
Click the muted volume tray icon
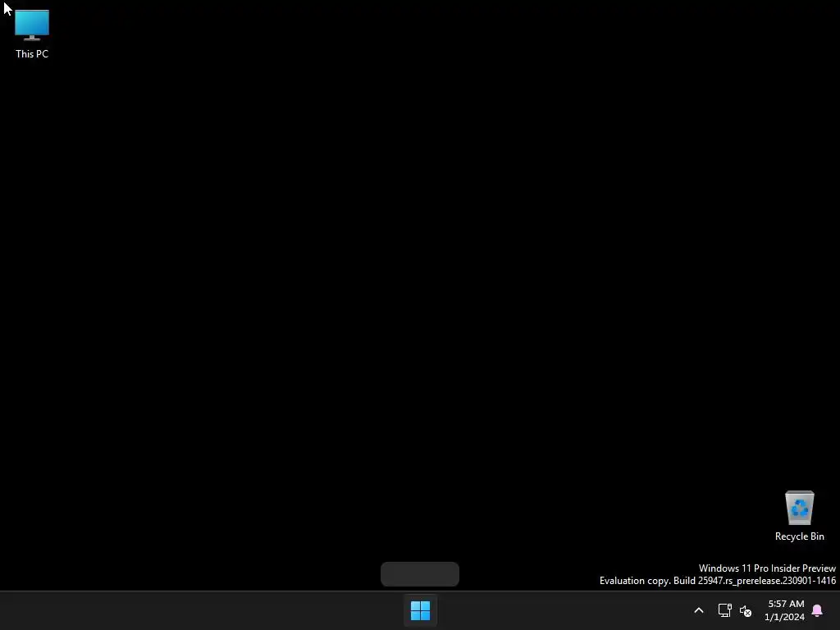tap(745, 610)
